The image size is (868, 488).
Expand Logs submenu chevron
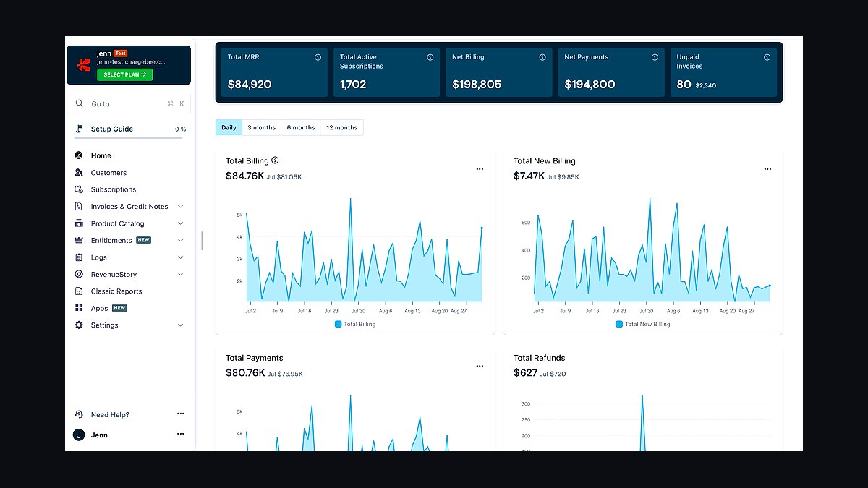tap(180, 257)
